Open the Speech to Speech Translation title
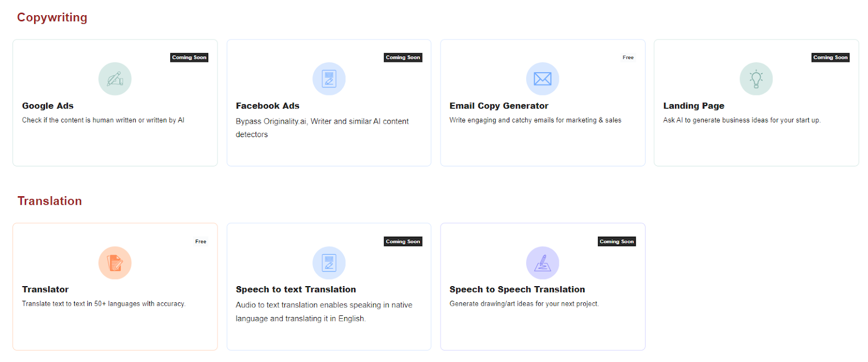This screenshot has width=868, height=362. coord(517,289)
